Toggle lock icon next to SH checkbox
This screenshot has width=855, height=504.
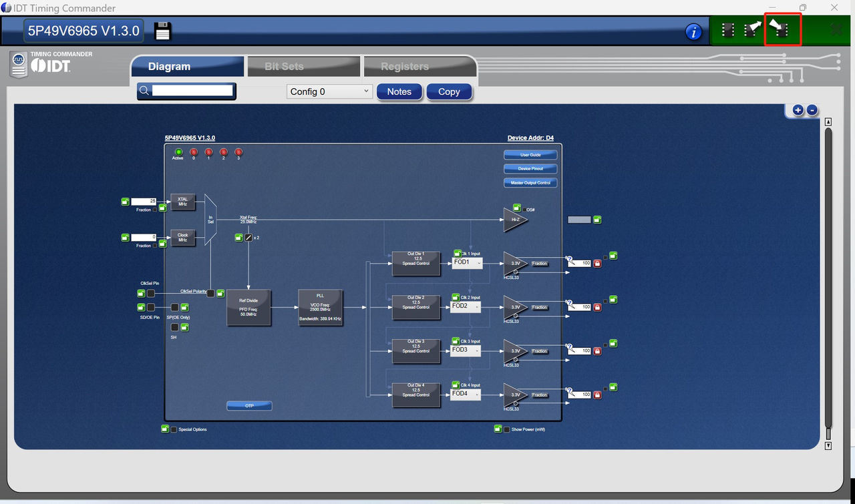pos(185,327)
